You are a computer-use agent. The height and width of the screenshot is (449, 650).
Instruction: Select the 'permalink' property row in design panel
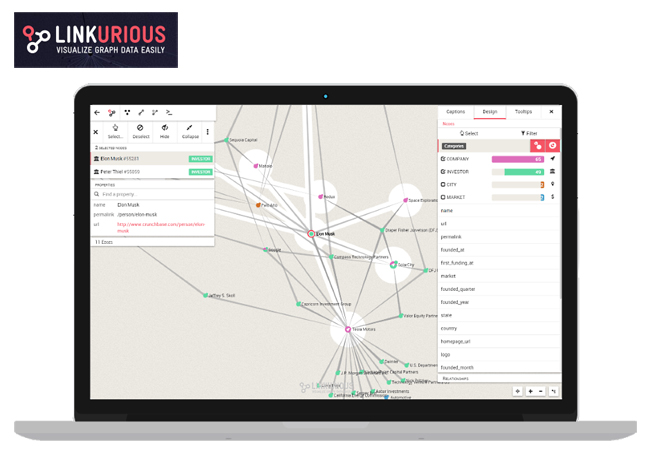(x=499, y=237)
